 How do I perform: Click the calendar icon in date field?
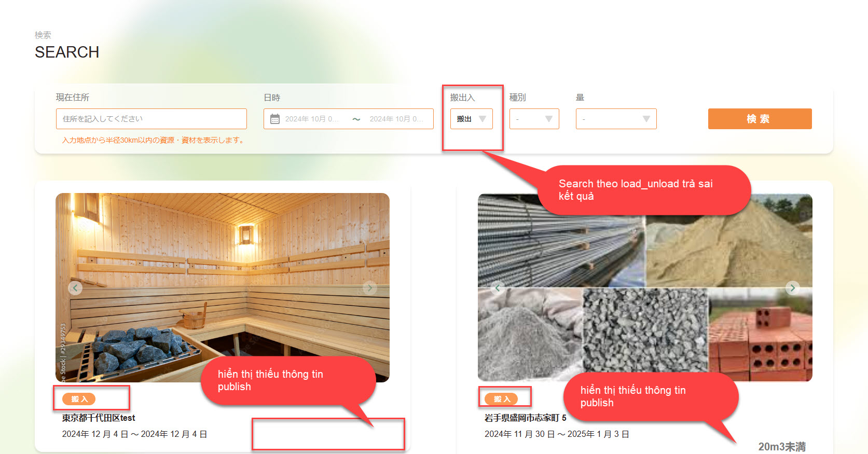(x=275, y=119)
